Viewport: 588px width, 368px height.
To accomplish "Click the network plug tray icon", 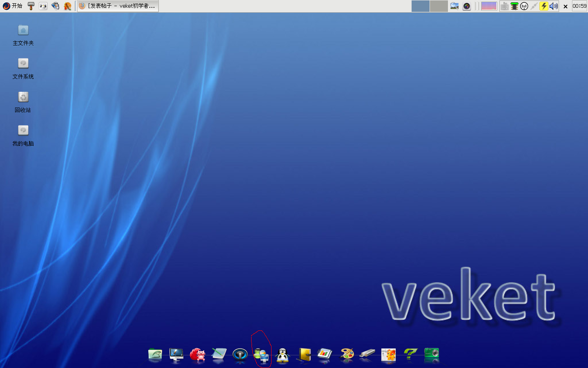I will click(534, 6).
